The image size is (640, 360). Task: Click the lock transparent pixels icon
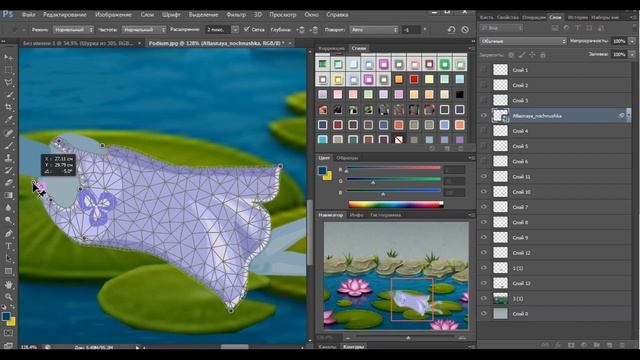(511, 55)
